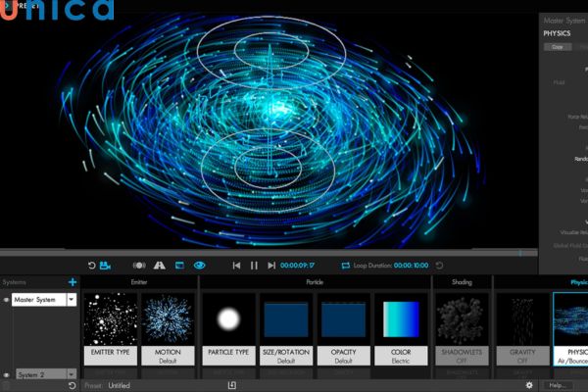Enable the GRAVITY block

[522, 329]
